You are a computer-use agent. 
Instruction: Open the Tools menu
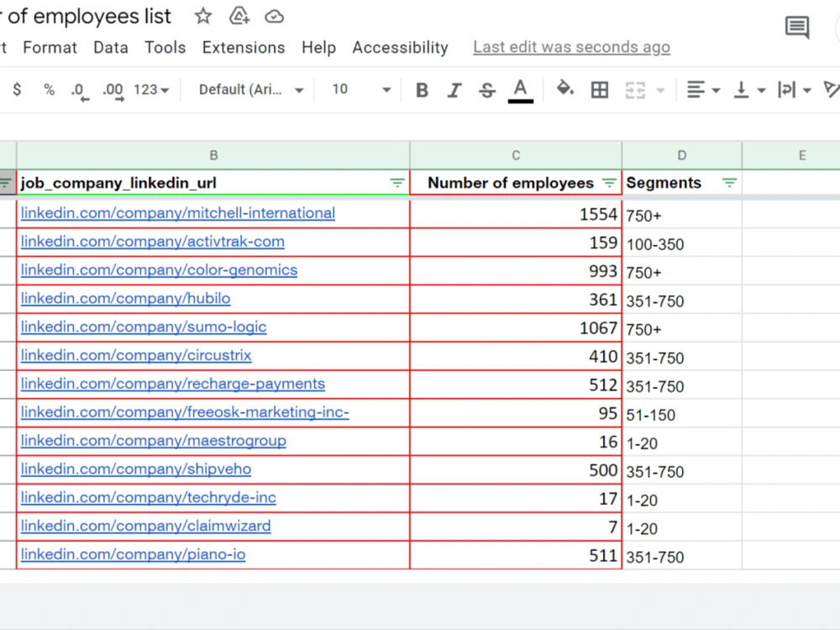(165, 48)
